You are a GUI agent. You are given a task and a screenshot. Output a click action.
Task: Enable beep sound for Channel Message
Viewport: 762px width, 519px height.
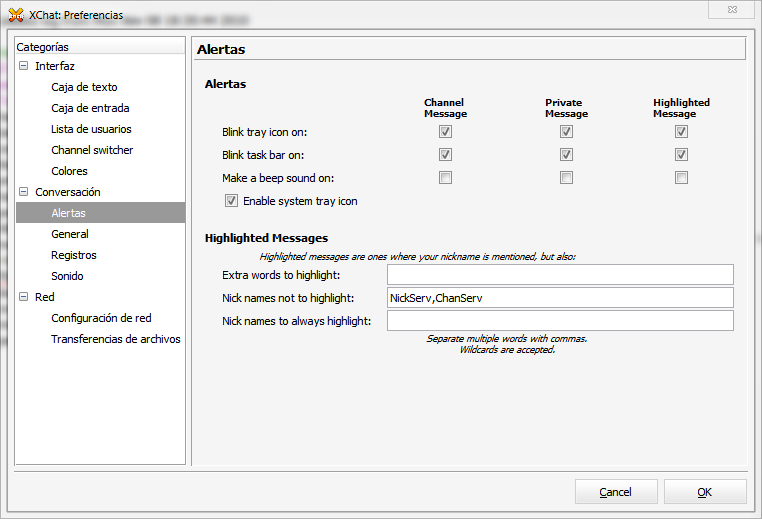coord(445,178)
